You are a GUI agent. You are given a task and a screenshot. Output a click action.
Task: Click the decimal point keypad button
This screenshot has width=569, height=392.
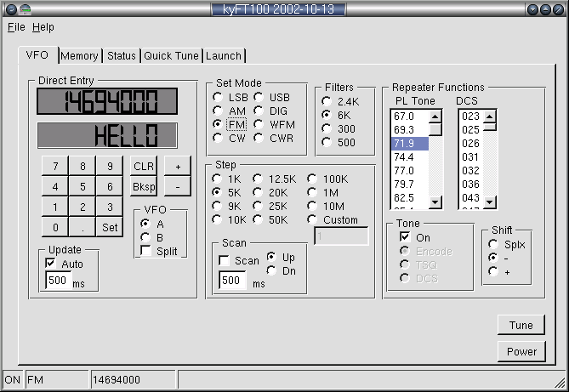coord(83,227)
